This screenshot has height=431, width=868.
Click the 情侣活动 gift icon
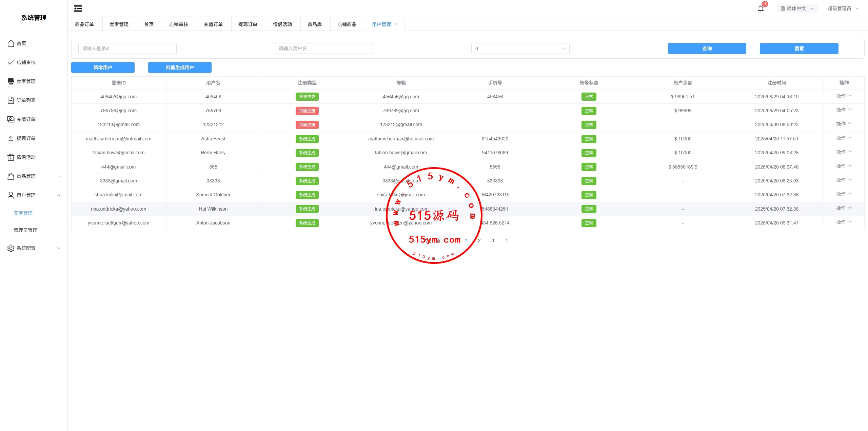coord(11,157)
